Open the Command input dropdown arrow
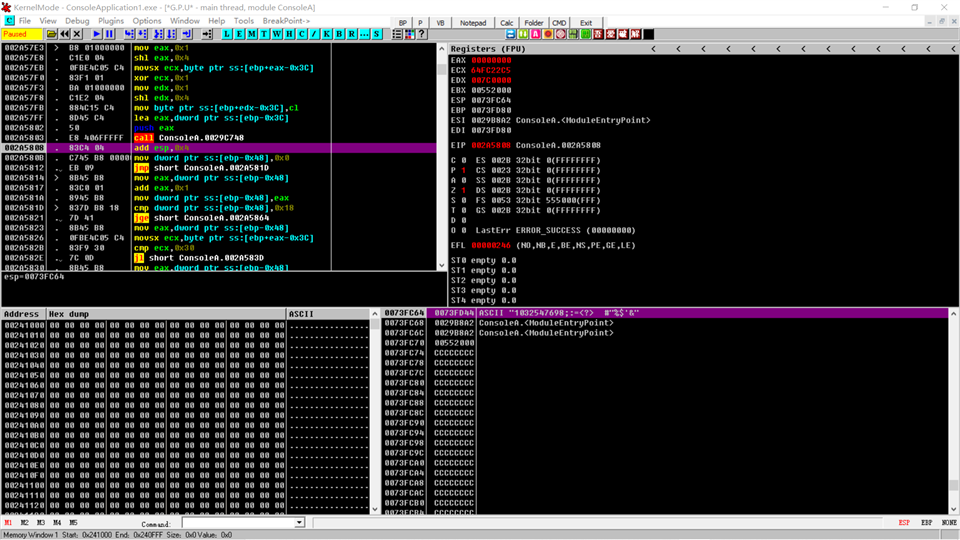Image resolution: width=960 pixels, height=540 pixels. [299, 523]
